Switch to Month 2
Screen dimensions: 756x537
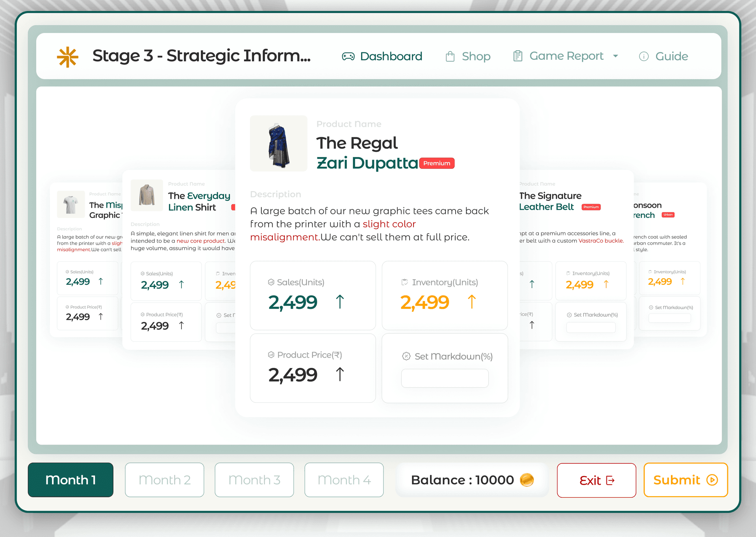[165, 480]
